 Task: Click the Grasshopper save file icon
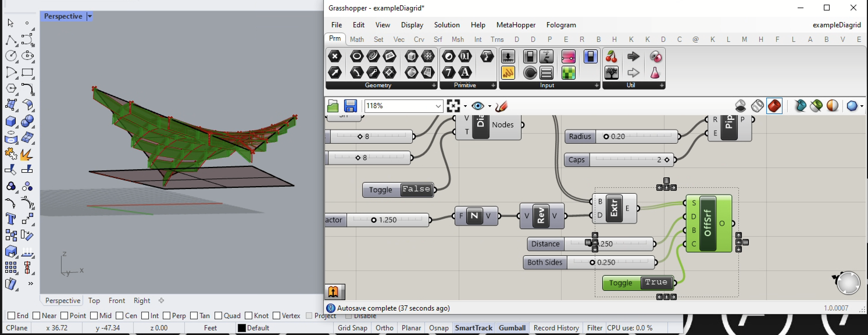pyautogui.click(x=350, y=106)
